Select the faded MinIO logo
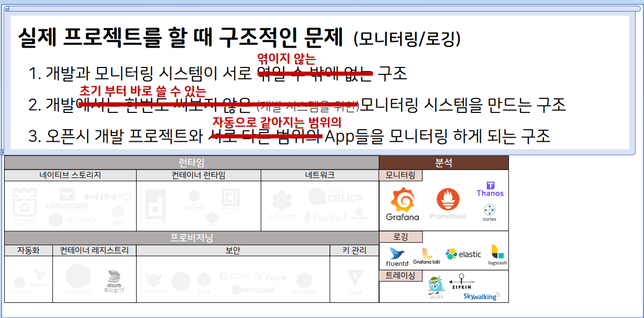Screen dimensions: 644x318 pos(108,197)
